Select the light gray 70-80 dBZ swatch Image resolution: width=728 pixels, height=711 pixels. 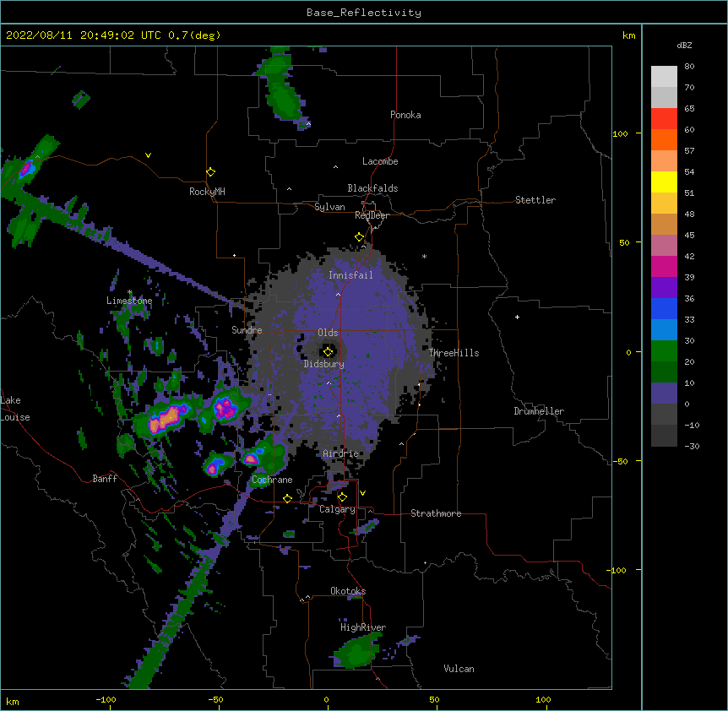click(664, 77)
